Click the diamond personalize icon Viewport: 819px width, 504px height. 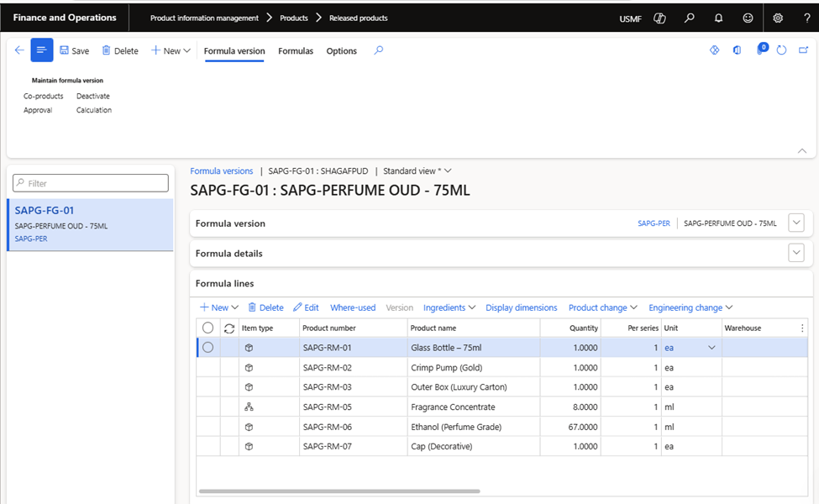[715, 50]
